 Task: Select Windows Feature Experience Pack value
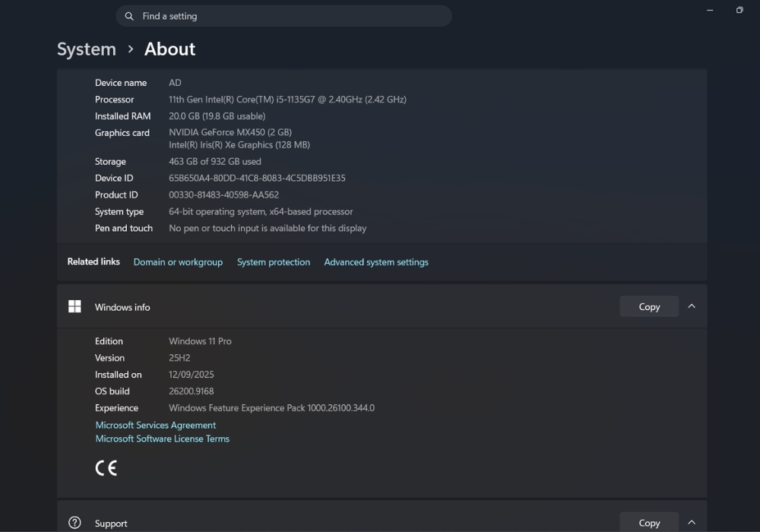[271, 408]
